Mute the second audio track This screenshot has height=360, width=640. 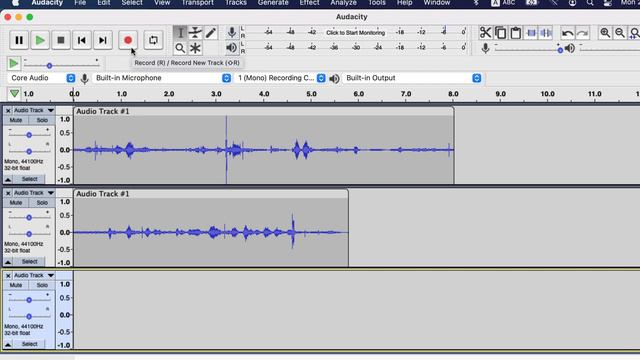16,203
